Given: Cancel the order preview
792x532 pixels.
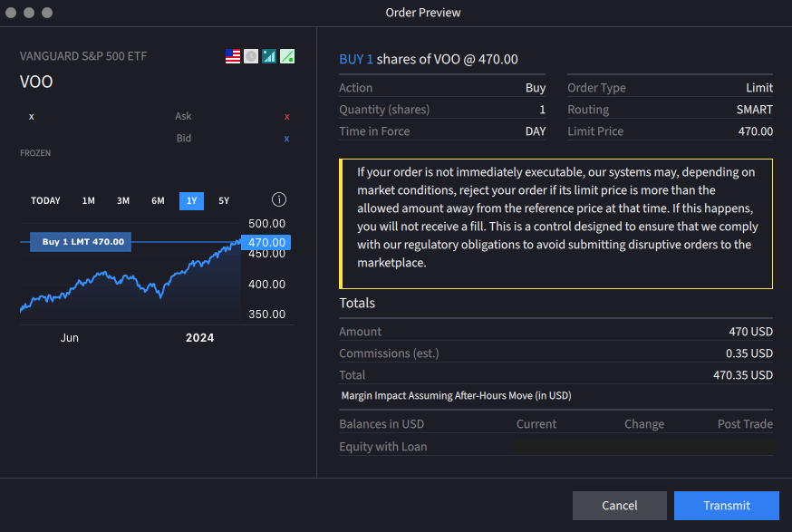Looking at the screenshot, I should click(x=620, y=506).
